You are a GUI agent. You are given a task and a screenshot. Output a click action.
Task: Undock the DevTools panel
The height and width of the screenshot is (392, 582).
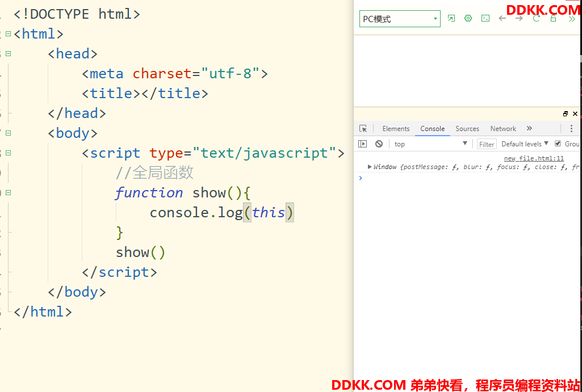pos(566,114)
